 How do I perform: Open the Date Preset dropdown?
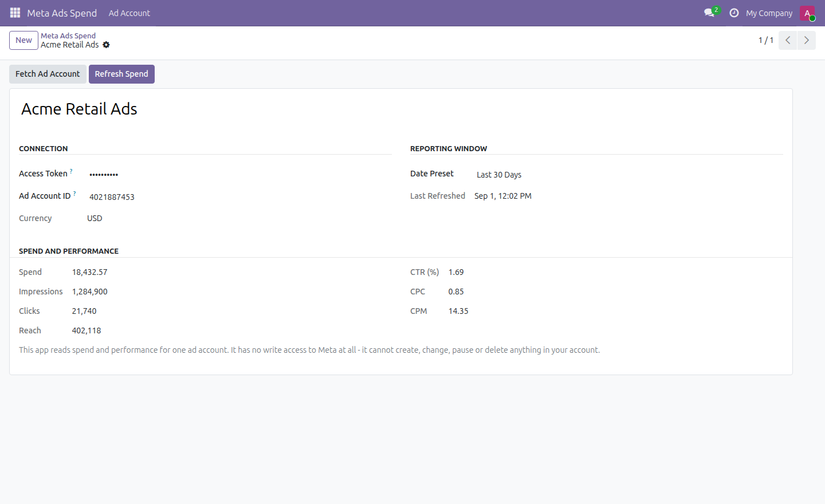[x=630, y=175]
